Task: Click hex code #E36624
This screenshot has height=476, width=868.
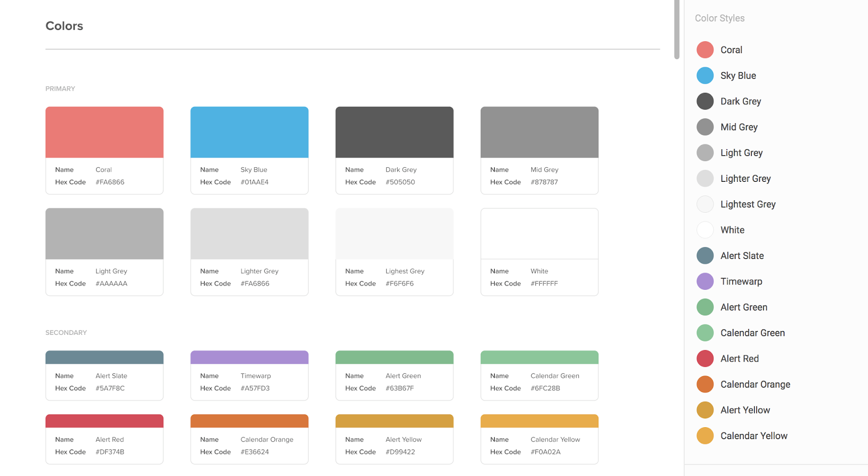Action: (x=255, y=452)
